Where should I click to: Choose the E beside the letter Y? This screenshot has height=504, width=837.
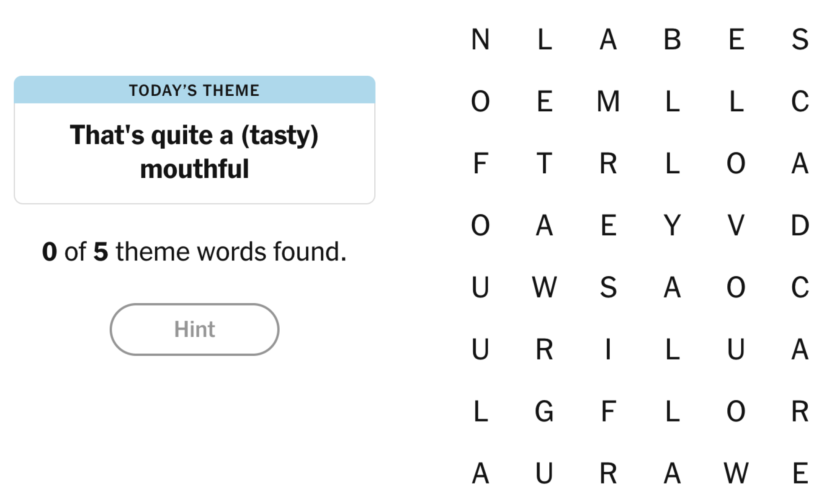tap(608, 225)
